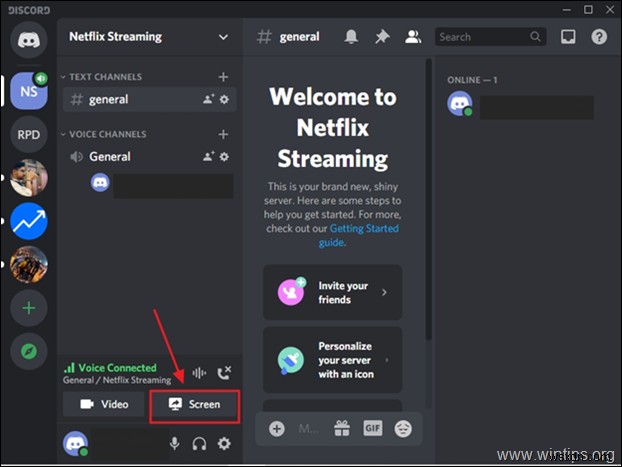
Task: Open the emoji picker
Action: 403,429
